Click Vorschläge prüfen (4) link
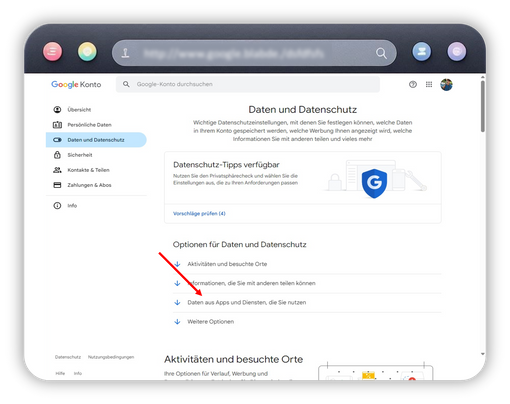Screen dimensions: 510x404 point(199,213)
